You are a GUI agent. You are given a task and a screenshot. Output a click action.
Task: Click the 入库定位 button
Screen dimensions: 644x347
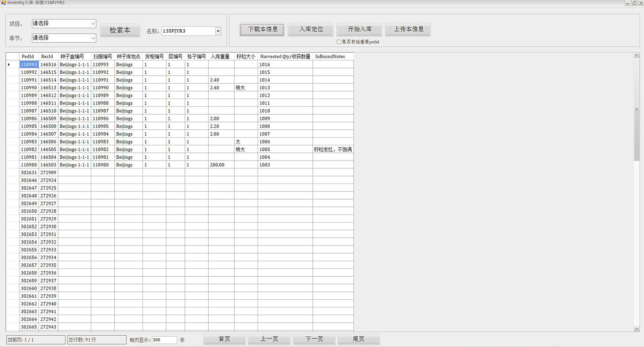coord(311,29)
